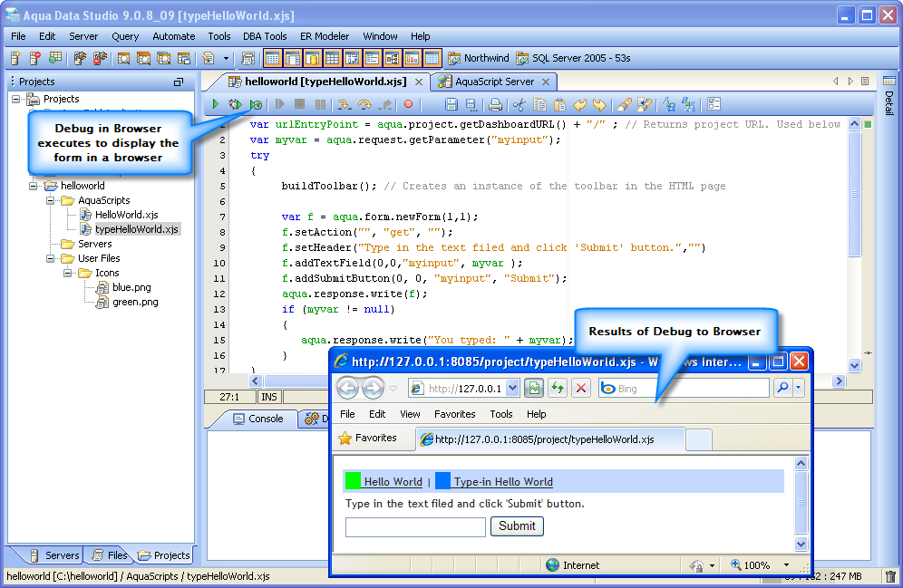This screenshot has height=588, width=903.
Task: Collapse the helloworld project folder
Action: (34, 186)
